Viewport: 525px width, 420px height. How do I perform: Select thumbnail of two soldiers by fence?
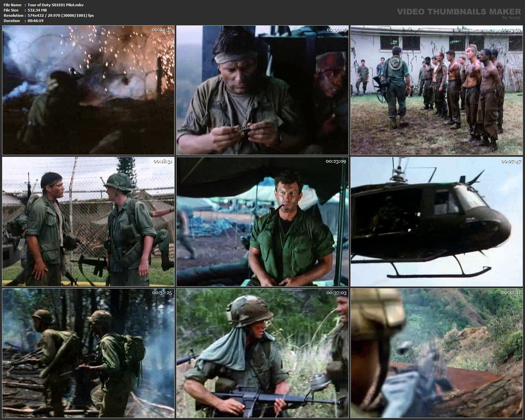88,222
